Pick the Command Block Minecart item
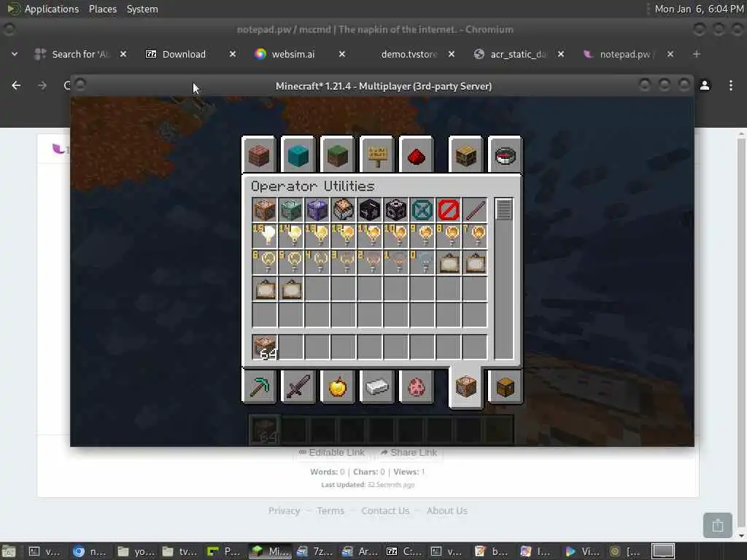 click(x=343, y=210)
